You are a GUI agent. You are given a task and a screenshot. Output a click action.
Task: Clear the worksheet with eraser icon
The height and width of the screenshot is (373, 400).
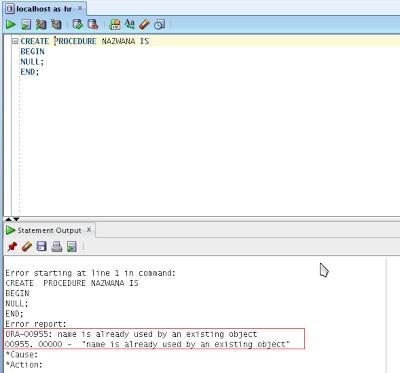(144, 24)
